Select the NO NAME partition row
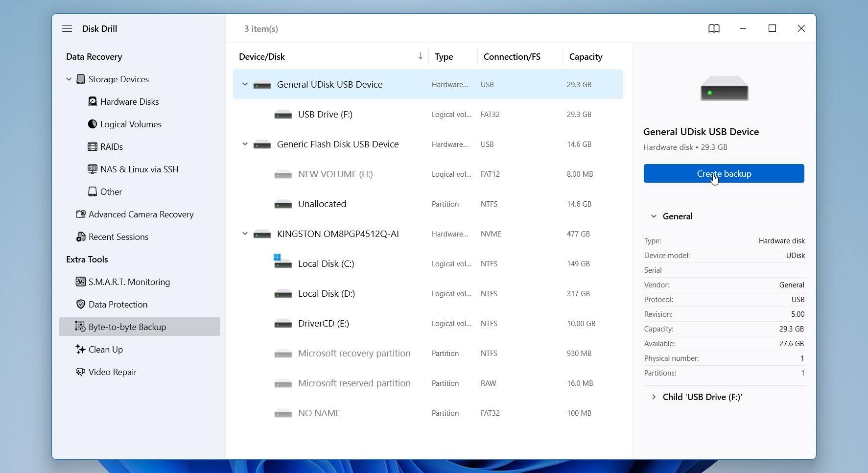Viewport: 868px width, 473px height. [428, 413]
